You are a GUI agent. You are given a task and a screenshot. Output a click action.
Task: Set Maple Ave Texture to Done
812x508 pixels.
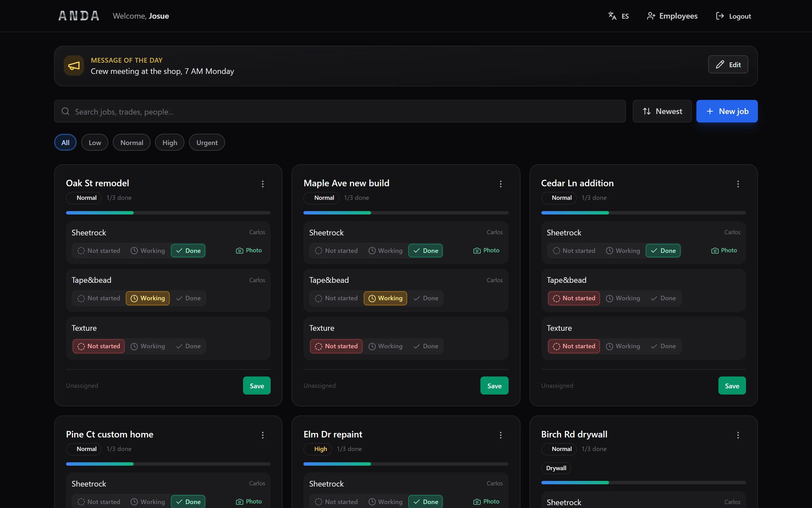tap(426, 346)
